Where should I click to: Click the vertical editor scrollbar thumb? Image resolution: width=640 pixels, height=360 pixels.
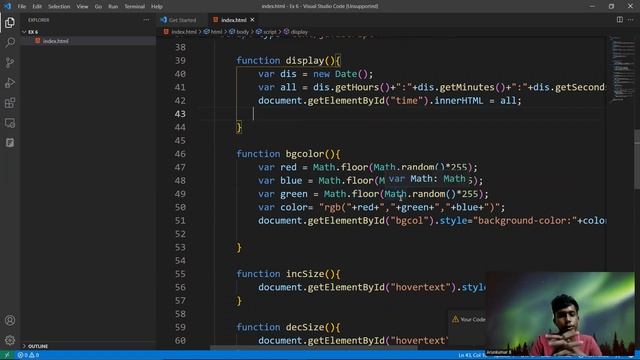click(x=637, y=159)
